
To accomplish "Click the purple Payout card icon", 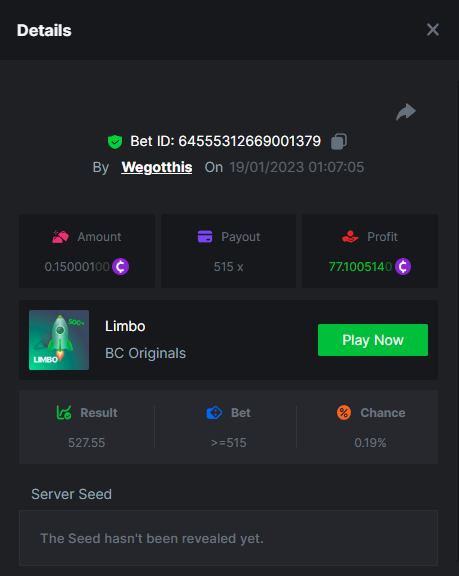I will (205, 237).
